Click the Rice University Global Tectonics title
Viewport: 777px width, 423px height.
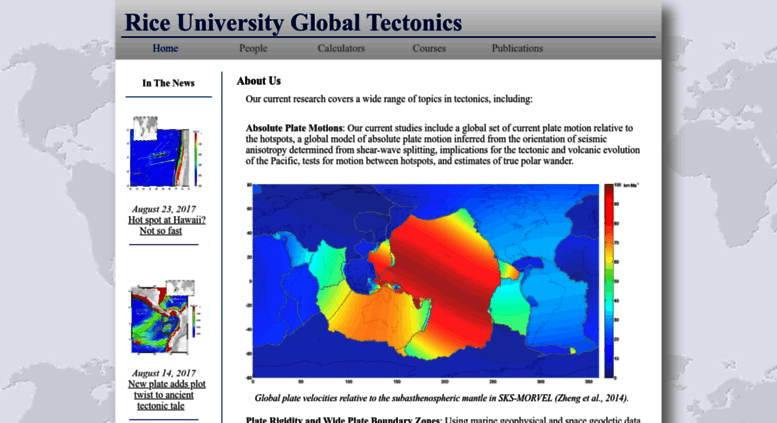293,23
